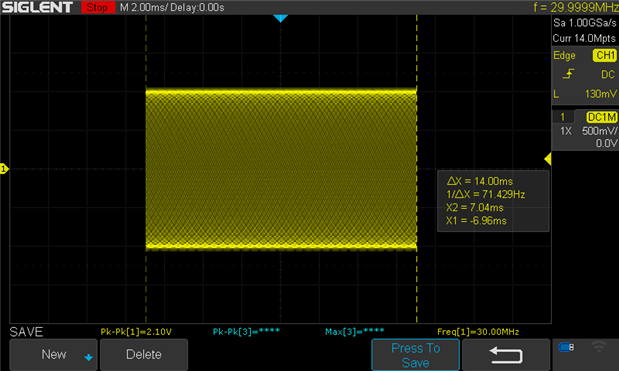Click the M 2.00ms/ timebase readout
619x371 pixels.
143,7
